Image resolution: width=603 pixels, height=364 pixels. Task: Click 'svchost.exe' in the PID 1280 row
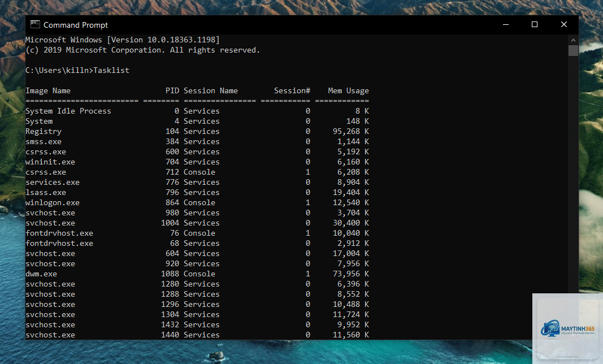tap(50, 284)
